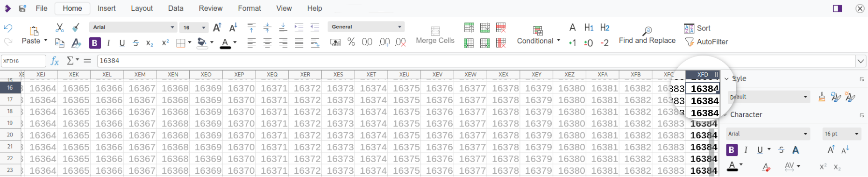Format as currency
The image size is (868, 177).
(335, 42)
